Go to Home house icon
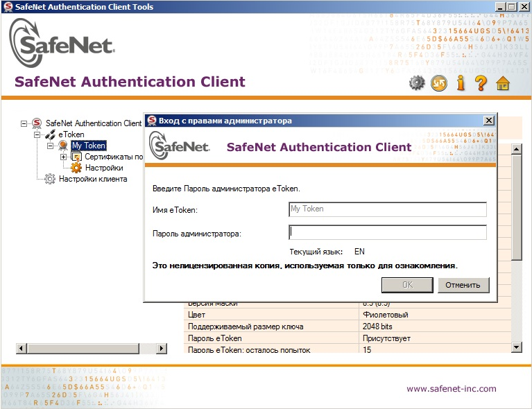 pyautogui.click(x=503, y=83)
